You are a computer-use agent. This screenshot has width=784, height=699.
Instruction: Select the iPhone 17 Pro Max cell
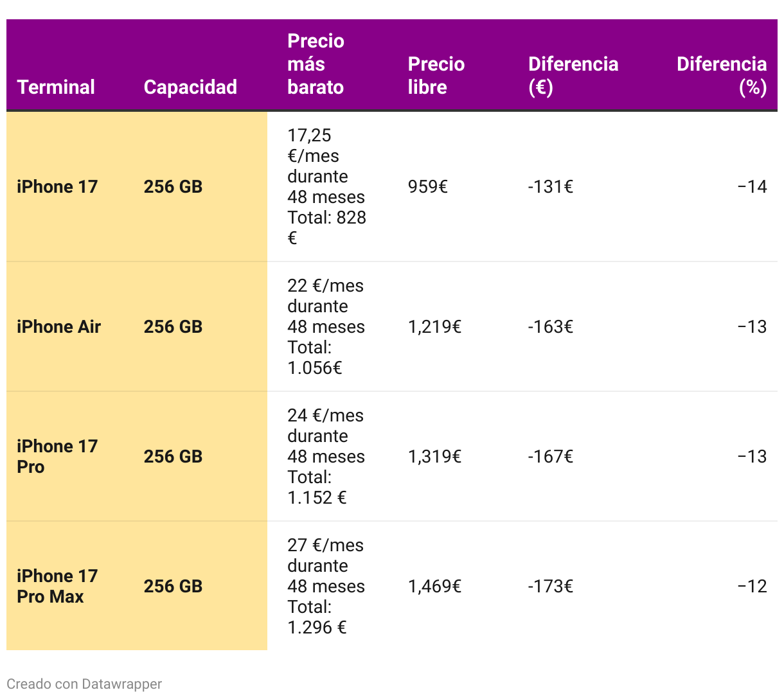click(x=57, y=586)
